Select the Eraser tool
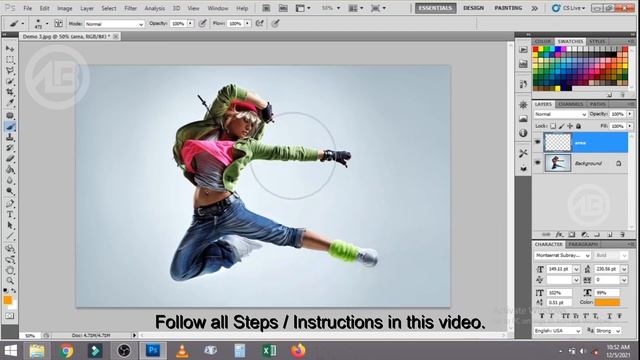 pos(10,159)
